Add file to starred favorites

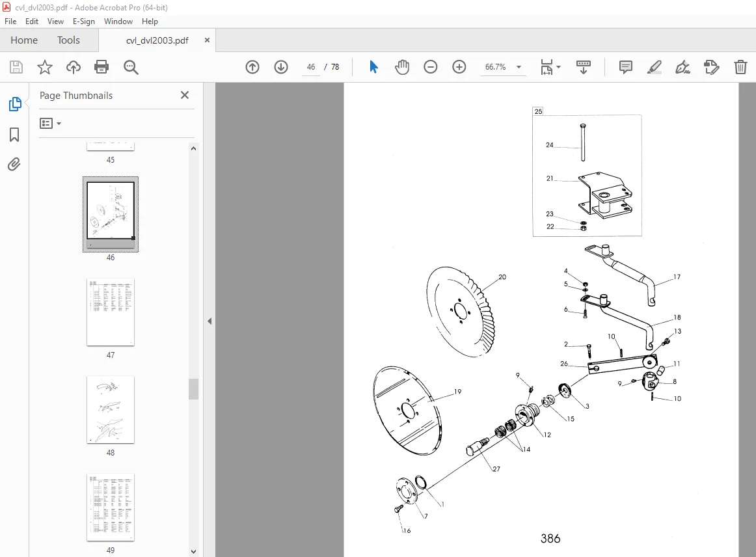[x=45, y=67]
